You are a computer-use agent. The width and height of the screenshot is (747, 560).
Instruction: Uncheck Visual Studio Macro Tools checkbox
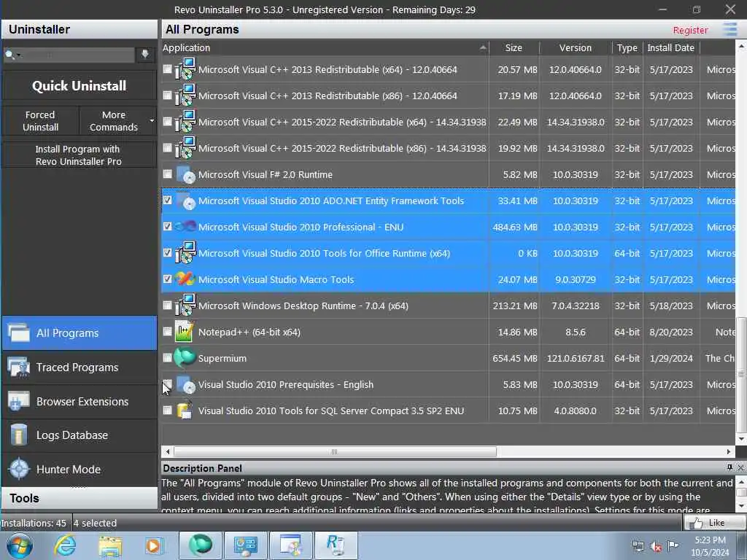pos(167,279)
